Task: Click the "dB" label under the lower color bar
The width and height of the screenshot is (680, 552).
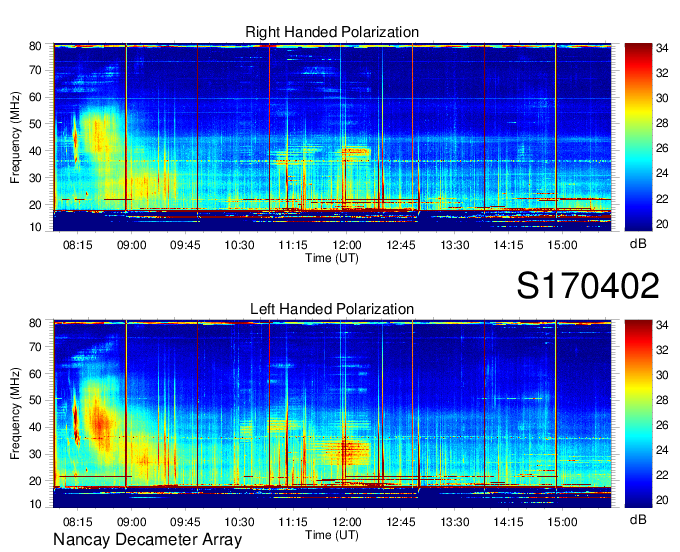Action: [638, 520]
